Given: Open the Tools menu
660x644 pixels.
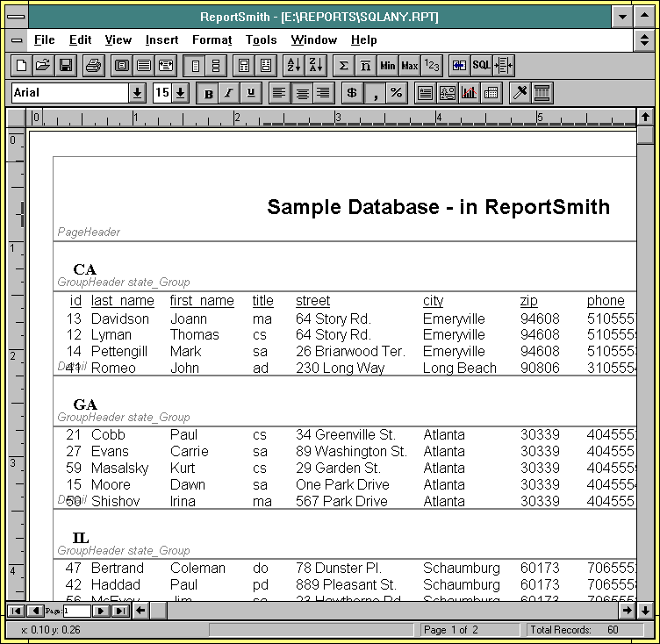Looking at the screenshot, I should tap(261, 40).
